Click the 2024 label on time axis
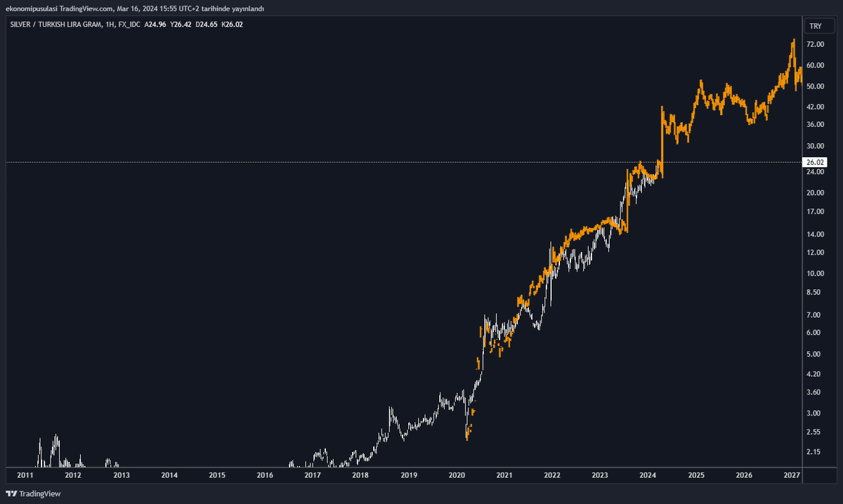The image size is (843, 504). (648, 475)
